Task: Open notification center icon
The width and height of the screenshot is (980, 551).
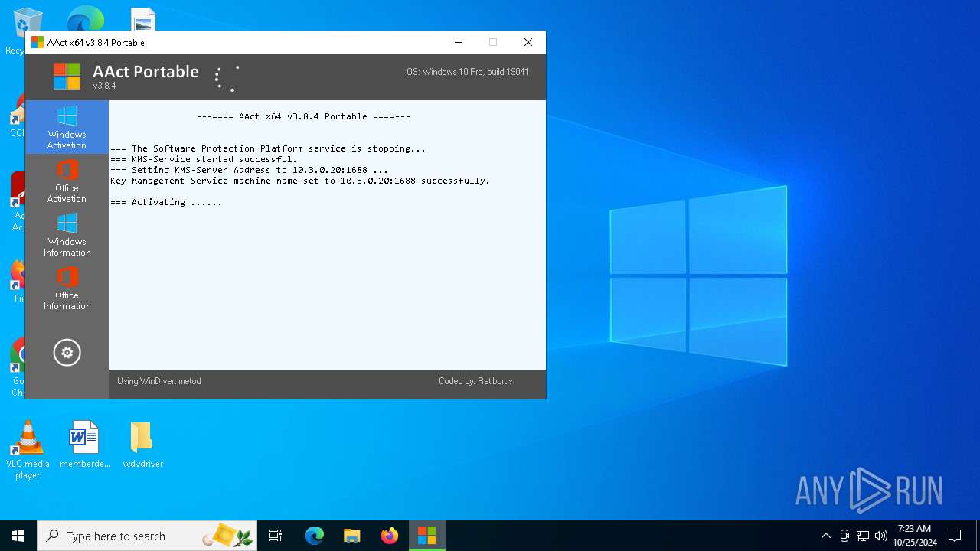Action: click(955, 536)
